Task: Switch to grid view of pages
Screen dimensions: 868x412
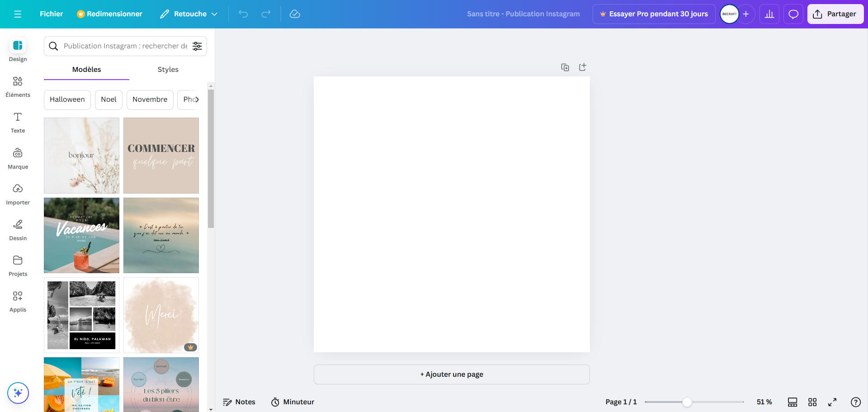Action: click(812, 402)
